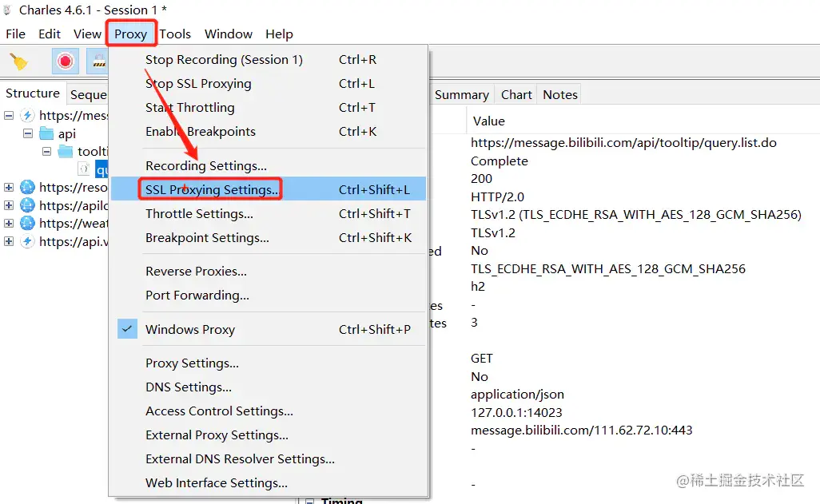Choose Start Throttling
820x504 pixels.
[x=269, y=107]
